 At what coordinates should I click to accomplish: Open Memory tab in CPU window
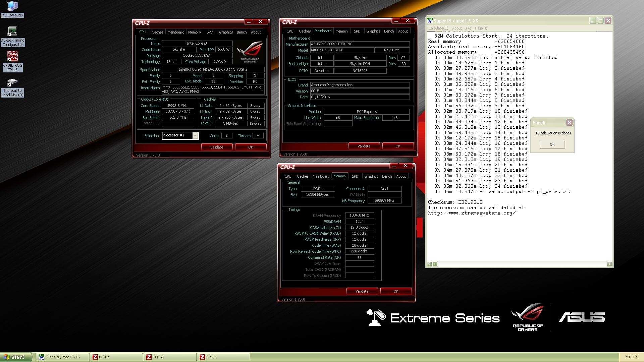195,32
